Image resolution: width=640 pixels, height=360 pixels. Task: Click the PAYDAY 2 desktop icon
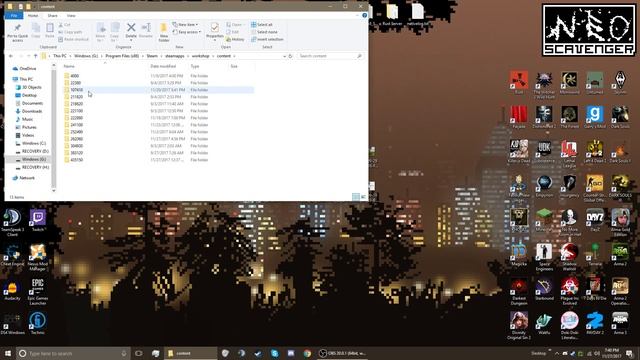pos(595,324)
